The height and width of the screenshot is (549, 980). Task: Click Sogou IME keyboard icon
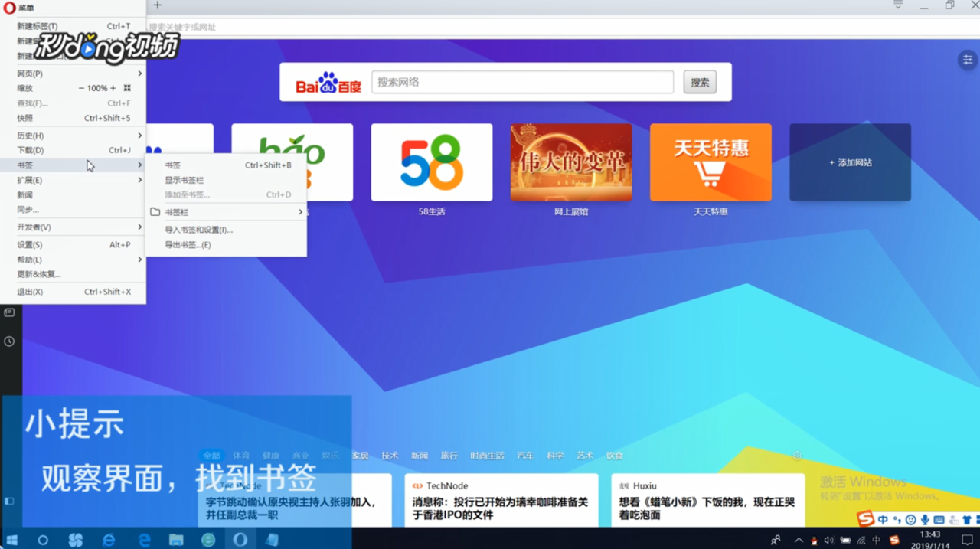pos(939,520)
